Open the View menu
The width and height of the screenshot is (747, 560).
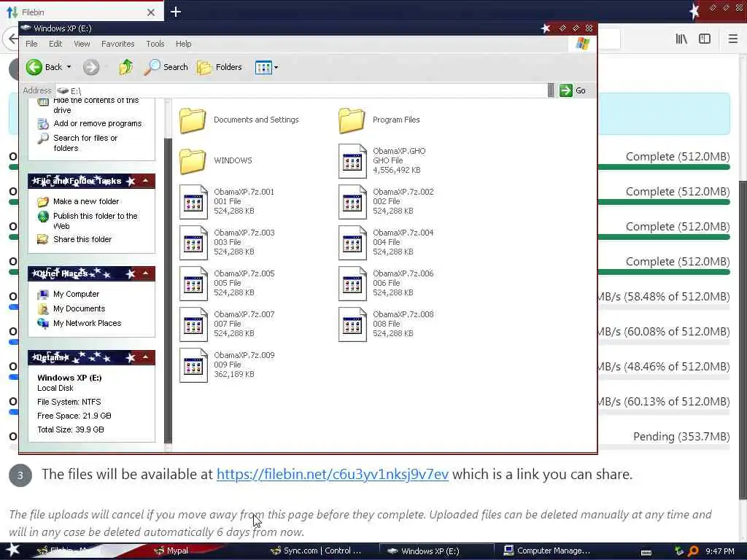click(82, 44)
